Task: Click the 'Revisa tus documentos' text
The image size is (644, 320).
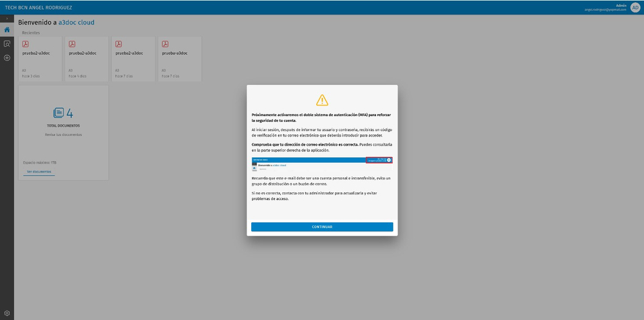Action: coord(63,135)
